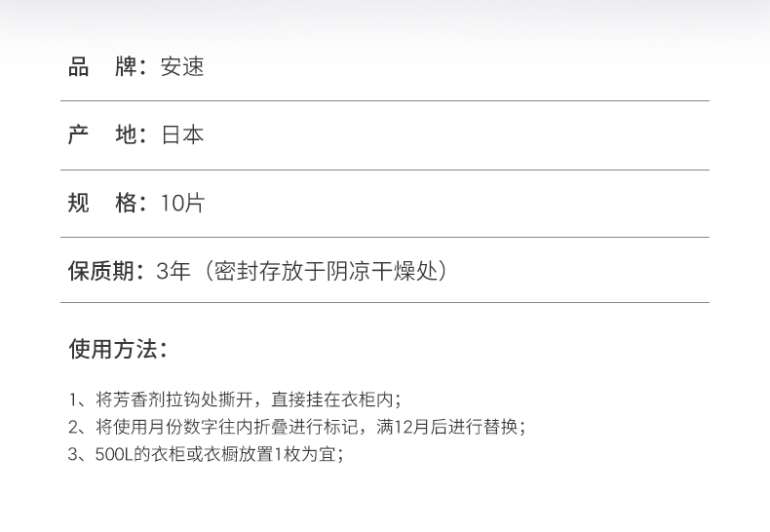Click the 放置1枚为宜 phrase
770x532 pixels.
[292, 454]
